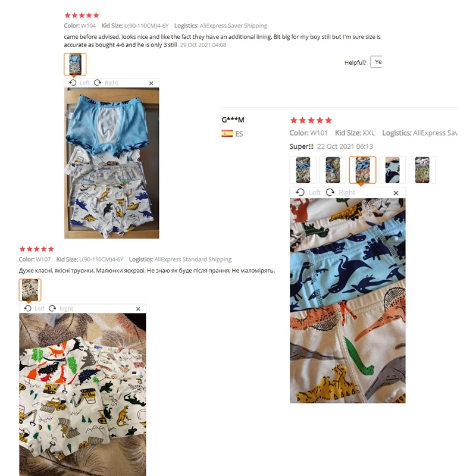Open first thumbnail in G***M review

click(303, 170)
